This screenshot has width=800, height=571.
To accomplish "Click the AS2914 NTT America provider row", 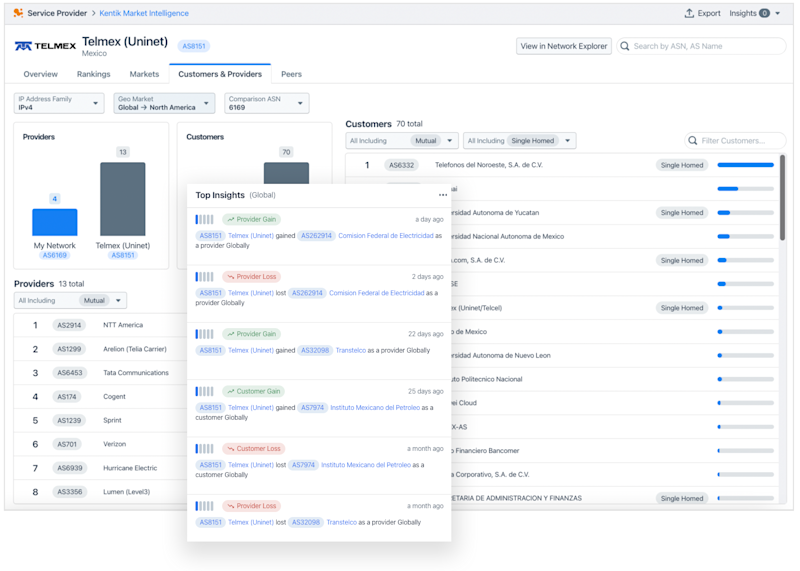I will [100, 325].
